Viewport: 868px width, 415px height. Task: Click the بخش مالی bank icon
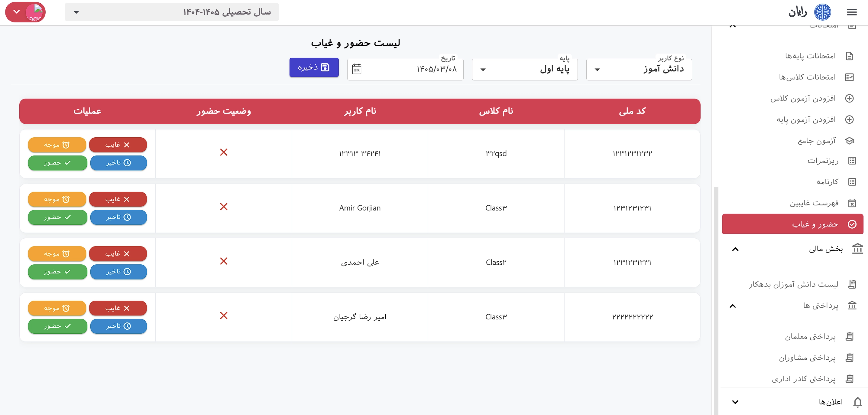click(857, 249)
